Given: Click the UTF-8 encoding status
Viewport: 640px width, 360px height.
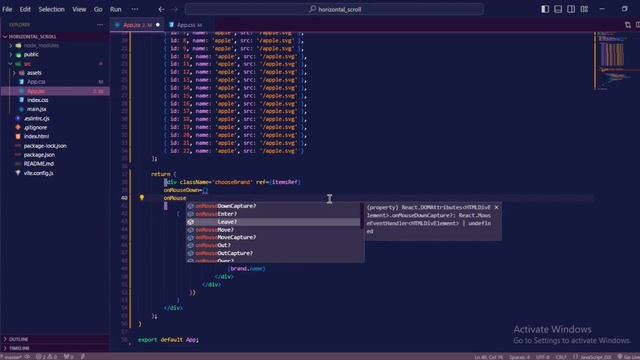Looking at the screenshot, I should point(542,357).
